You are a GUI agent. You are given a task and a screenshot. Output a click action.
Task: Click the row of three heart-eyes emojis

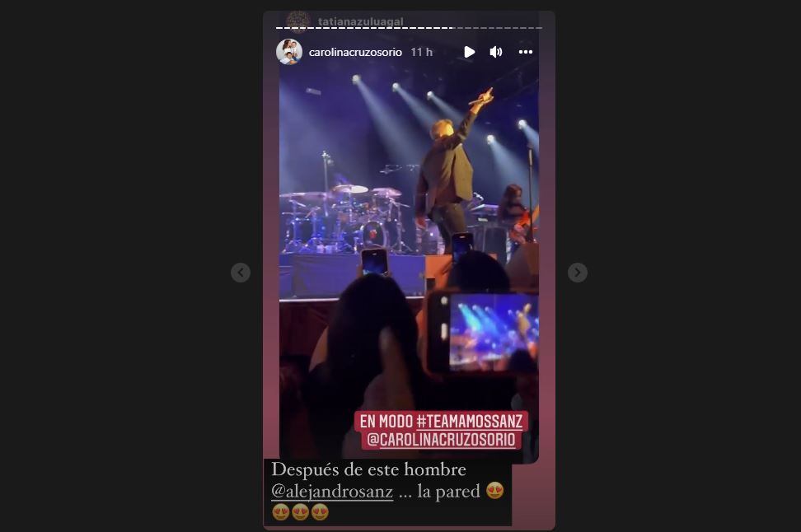point(300,512)
